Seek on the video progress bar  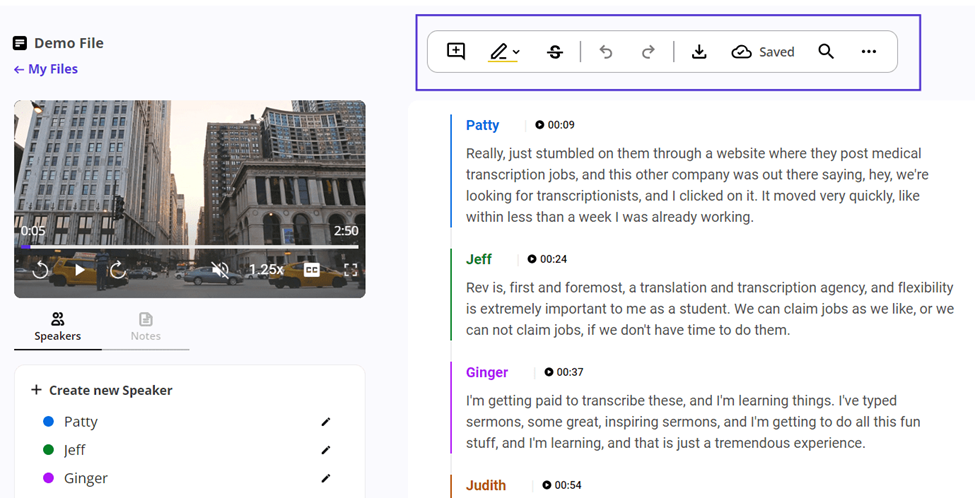point(190,247)
